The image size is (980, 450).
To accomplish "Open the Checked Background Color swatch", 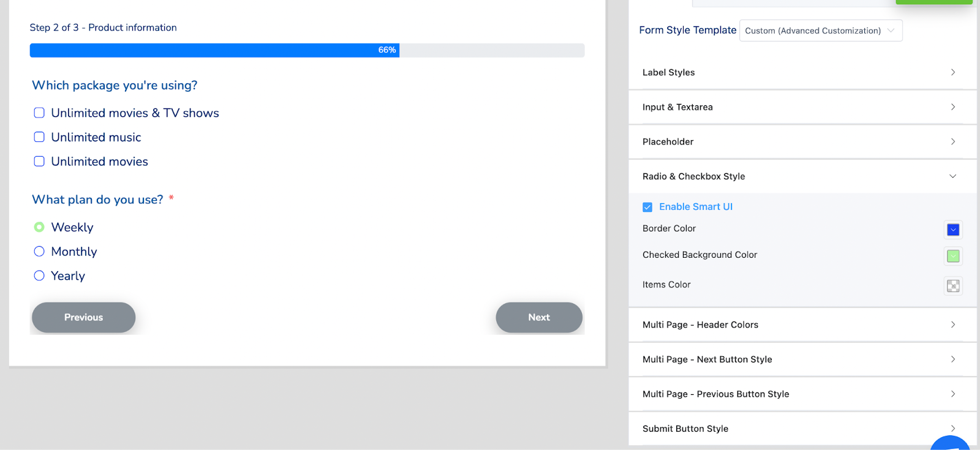I will (953, 256).
